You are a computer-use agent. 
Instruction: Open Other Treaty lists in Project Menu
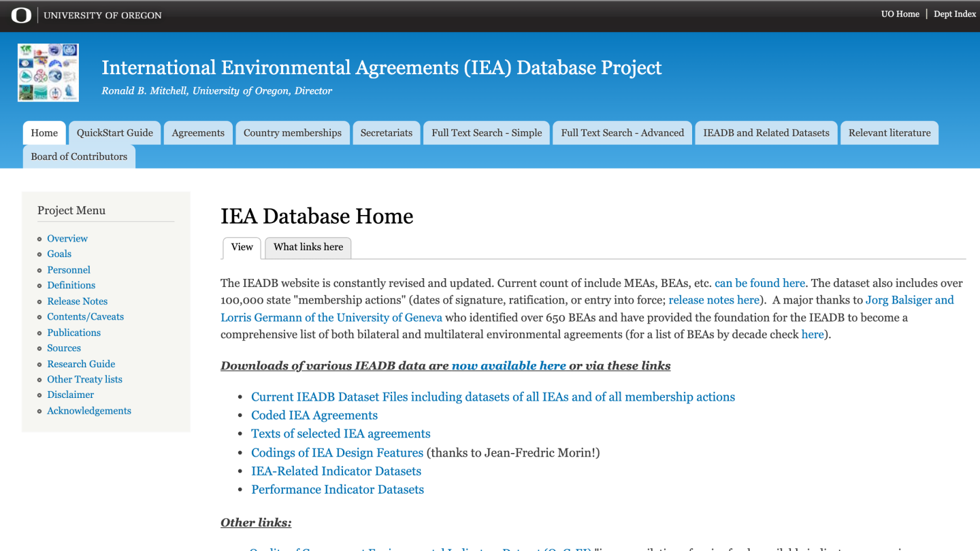pyautogui.click(x=85, y=380)
